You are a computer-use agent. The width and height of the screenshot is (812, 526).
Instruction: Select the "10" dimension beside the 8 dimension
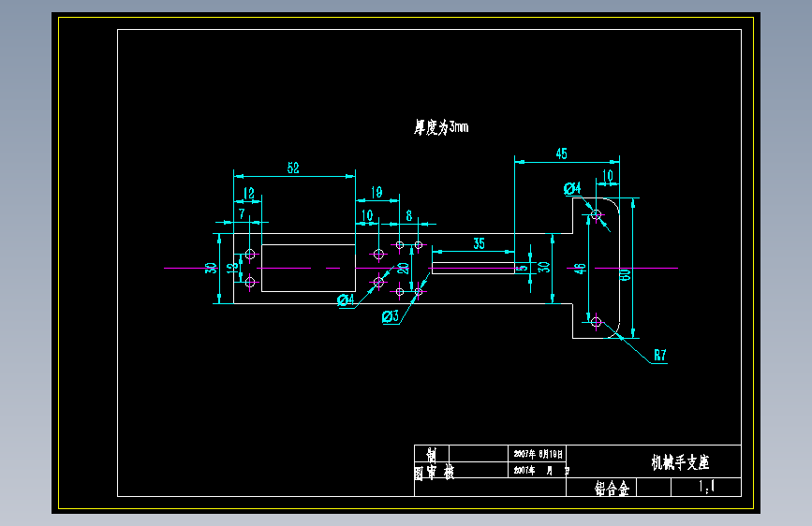pyautogui.click(x=367, y=215)
